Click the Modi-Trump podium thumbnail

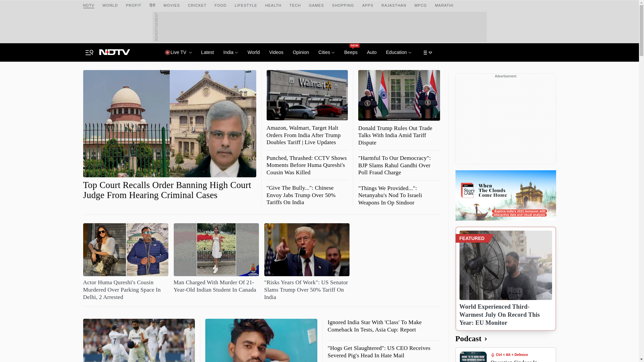click(399, 95)
